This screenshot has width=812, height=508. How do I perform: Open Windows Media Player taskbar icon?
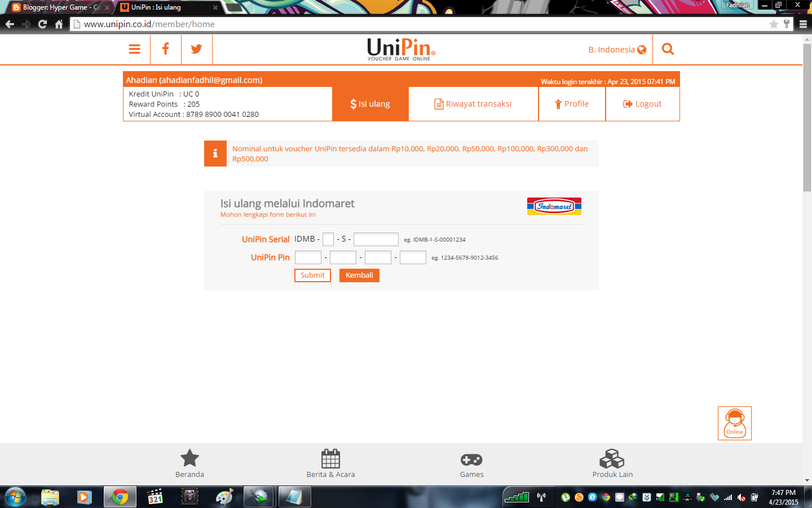coord(85,497)
